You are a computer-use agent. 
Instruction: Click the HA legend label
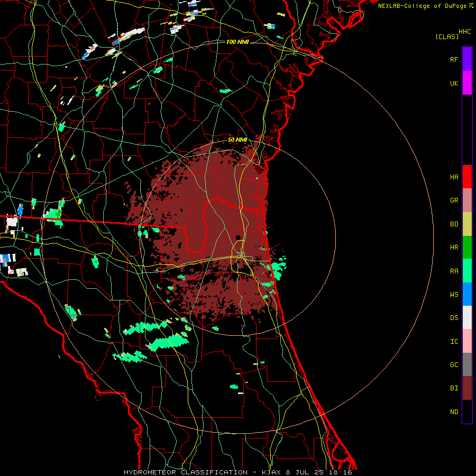[x=454, y=177]
